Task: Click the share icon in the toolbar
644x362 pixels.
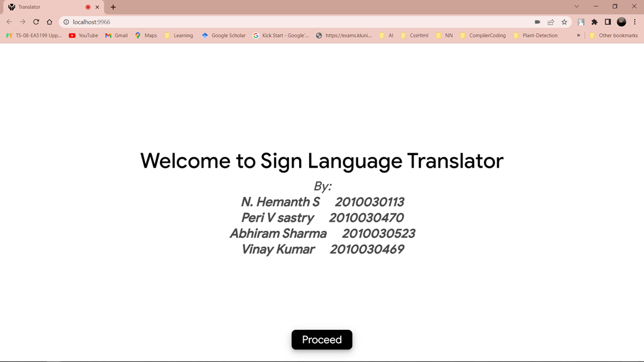Action: [550, 21]
